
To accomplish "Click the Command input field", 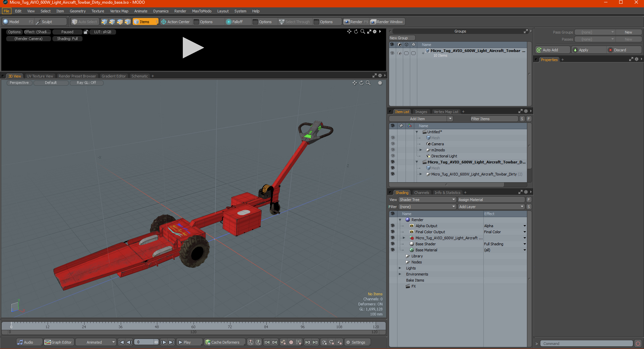I will coord(586,344).
